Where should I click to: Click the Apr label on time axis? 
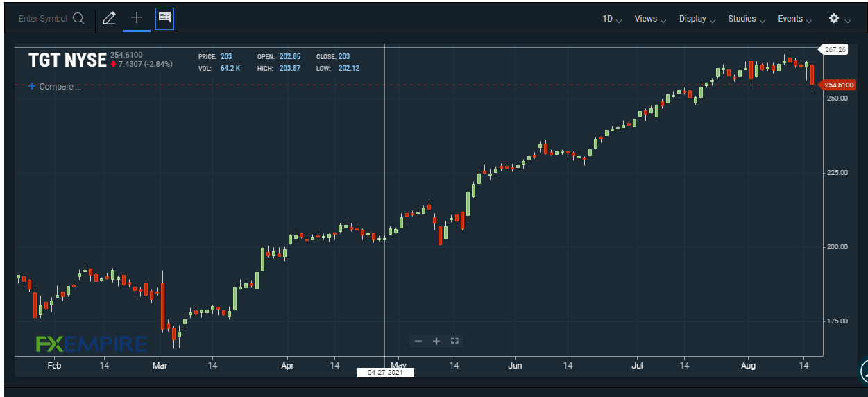[x=287, y=364]
